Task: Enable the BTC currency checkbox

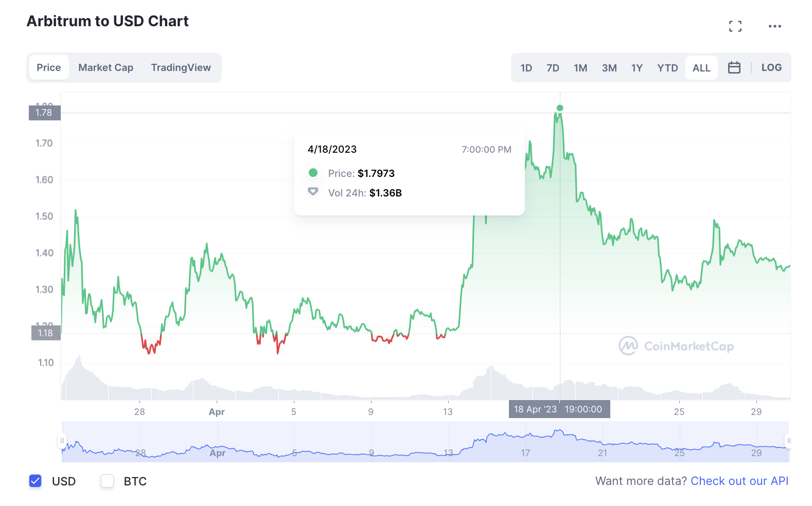Action: (107, 481)
